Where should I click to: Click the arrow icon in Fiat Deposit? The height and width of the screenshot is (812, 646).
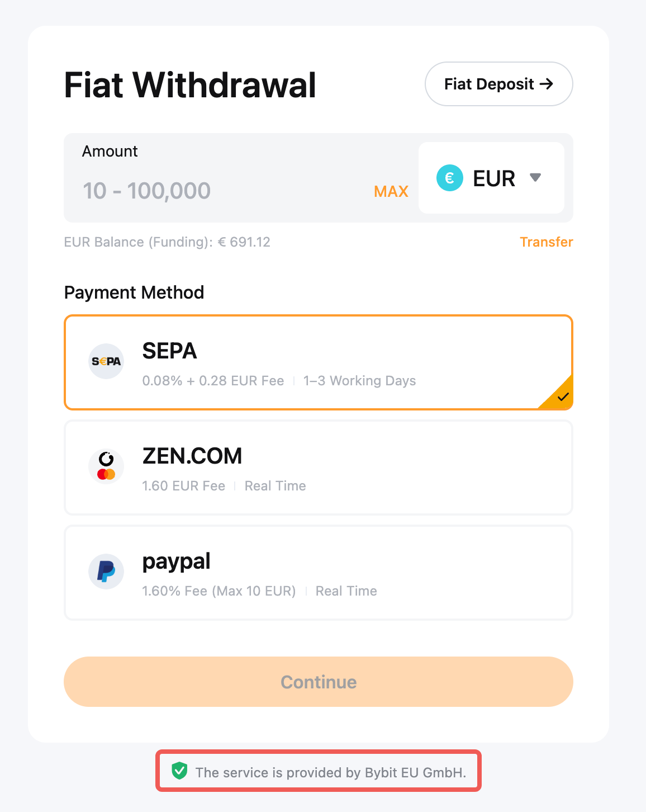[547, 84]
